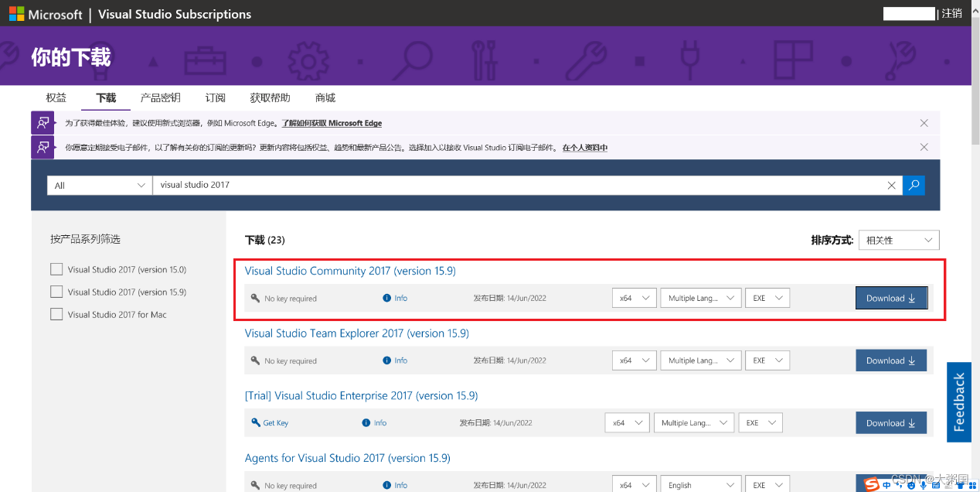Check the Visual Studio 2017 (version 15.0) filter
980x492 pixels.
tap(56, 269)
